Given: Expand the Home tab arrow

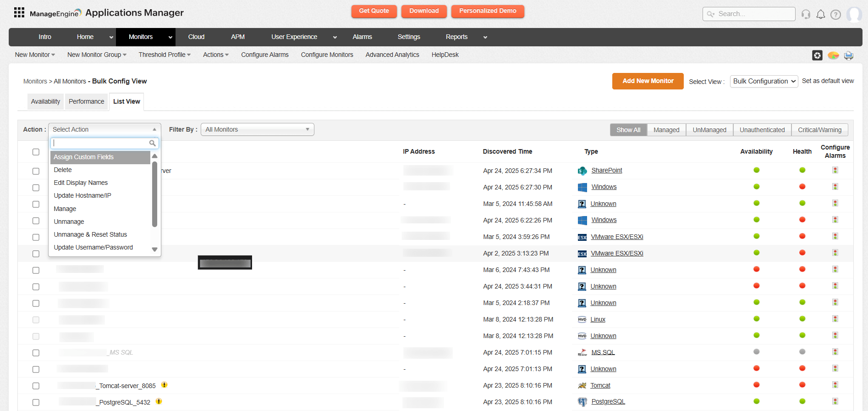Looking at the screenshot, I should pyautogui.click(x=111, y=37).
